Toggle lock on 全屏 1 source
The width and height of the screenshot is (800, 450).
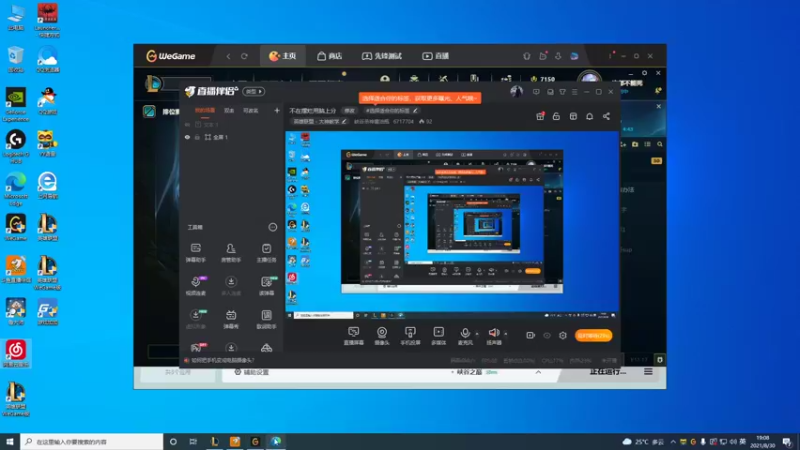197,137
